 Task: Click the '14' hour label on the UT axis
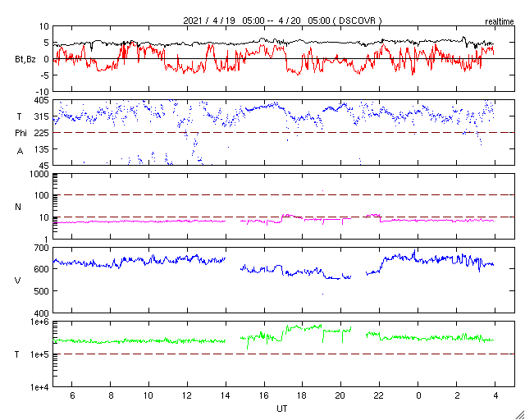tap(226, 396)
